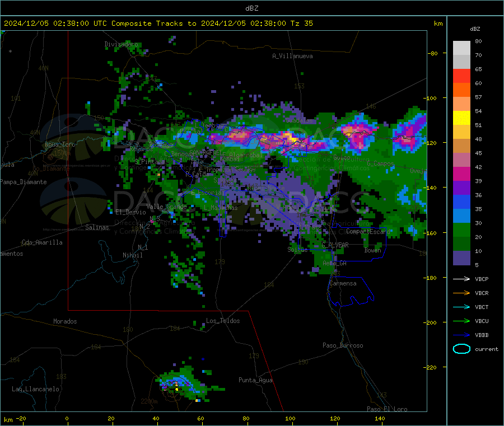Select the red 60-65 dBZ color band
This screenshot has width=504, height=426.
[461, 76]
